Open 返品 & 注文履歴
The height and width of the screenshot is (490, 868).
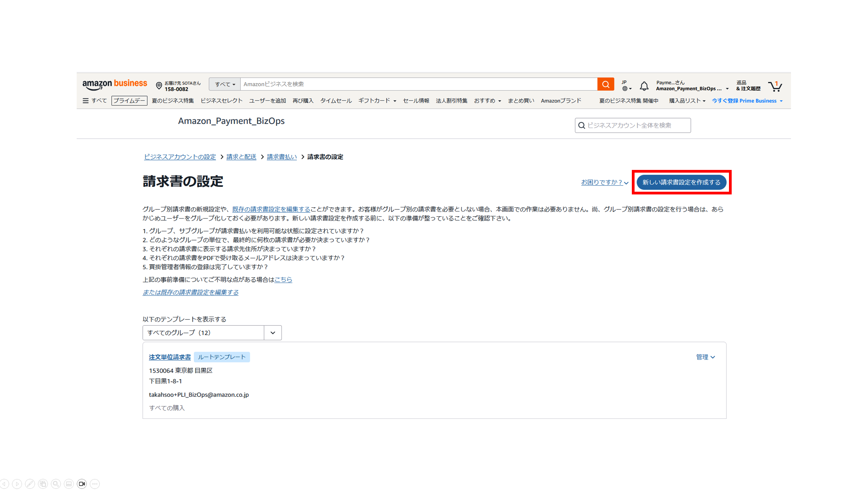748,85
